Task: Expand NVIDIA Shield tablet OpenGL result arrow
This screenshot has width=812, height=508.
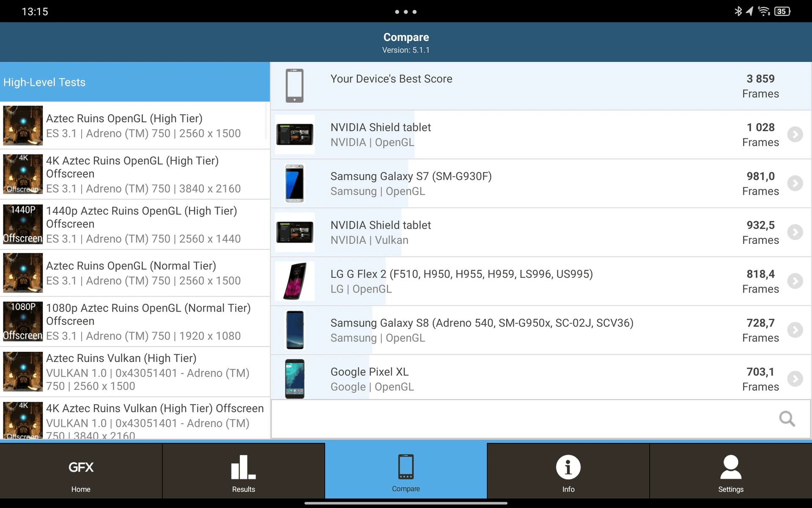Action: pos(795,135)
